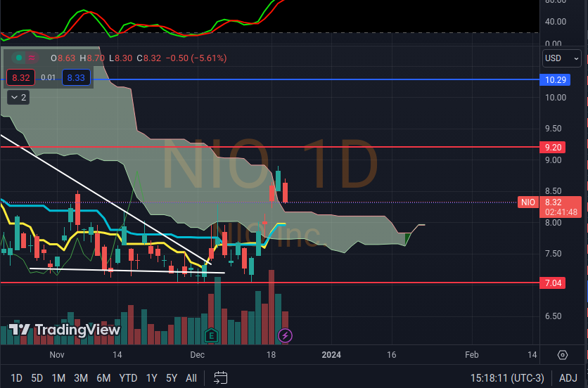Open chart settings gear on time axis

(x=563, y=355)
